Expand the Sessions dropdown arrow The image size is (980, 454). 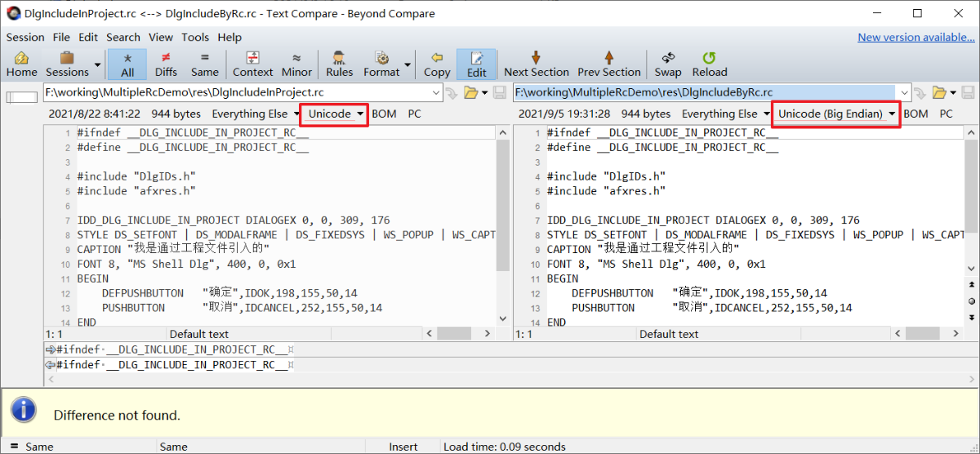98,65
